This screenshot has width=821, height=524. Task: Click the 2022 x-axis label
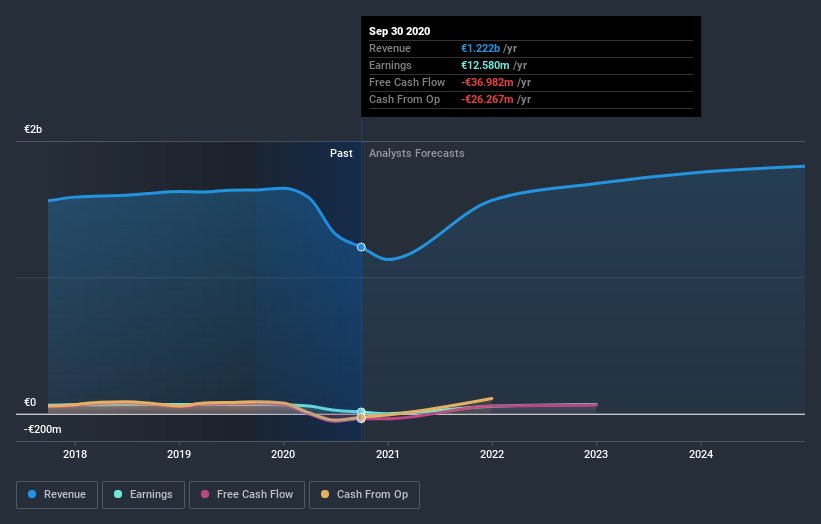492,454
